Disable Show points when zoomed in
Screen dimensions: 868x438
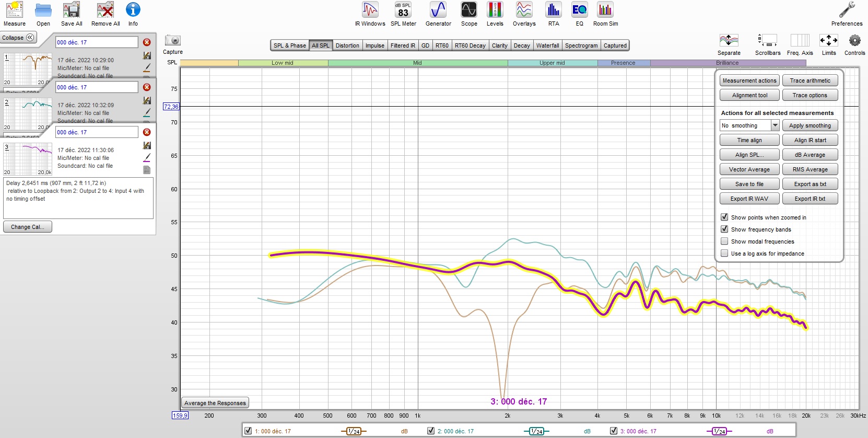pyautogui.click(x=724, y=217)
